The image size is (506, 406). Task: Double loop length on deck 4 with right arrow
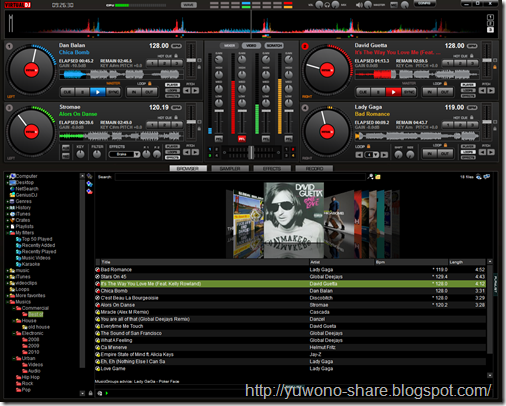coord(384,155)
